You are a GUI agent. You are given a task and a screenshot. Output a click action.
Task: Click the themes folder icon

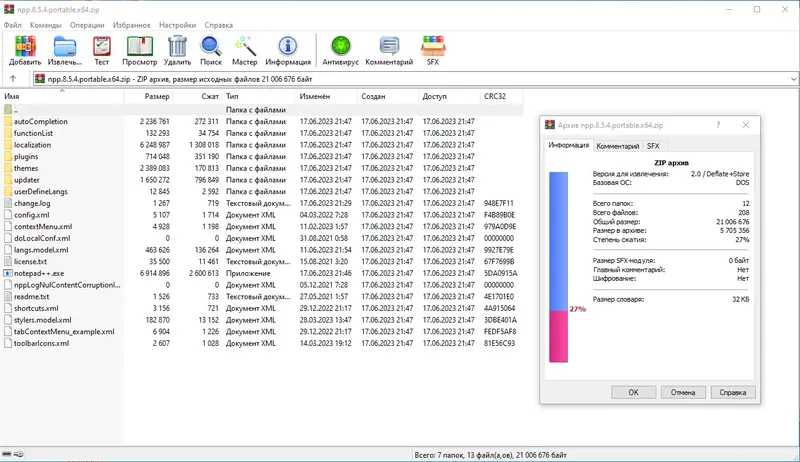point(8,168)
